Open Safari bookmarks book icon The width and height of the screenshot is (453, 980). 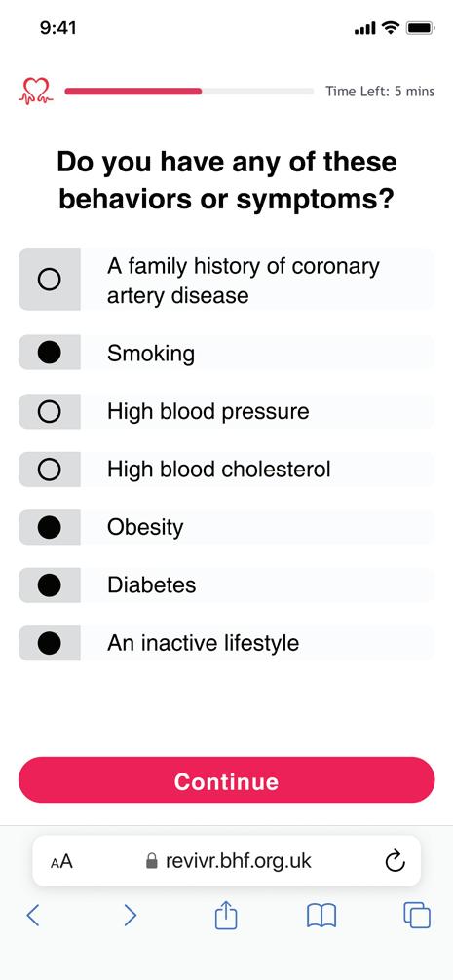point(321,916)
